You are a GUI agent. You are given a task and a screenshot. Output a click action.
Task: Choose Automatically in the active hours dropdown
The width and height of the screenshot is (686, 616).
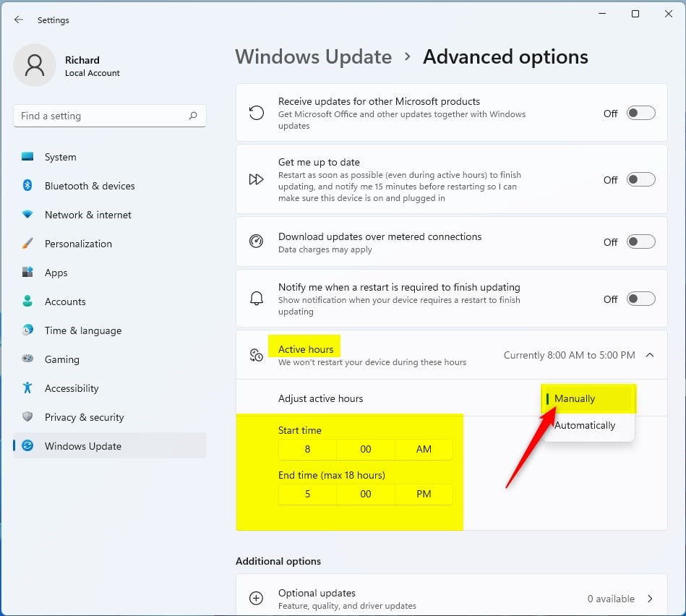[588, 425]
